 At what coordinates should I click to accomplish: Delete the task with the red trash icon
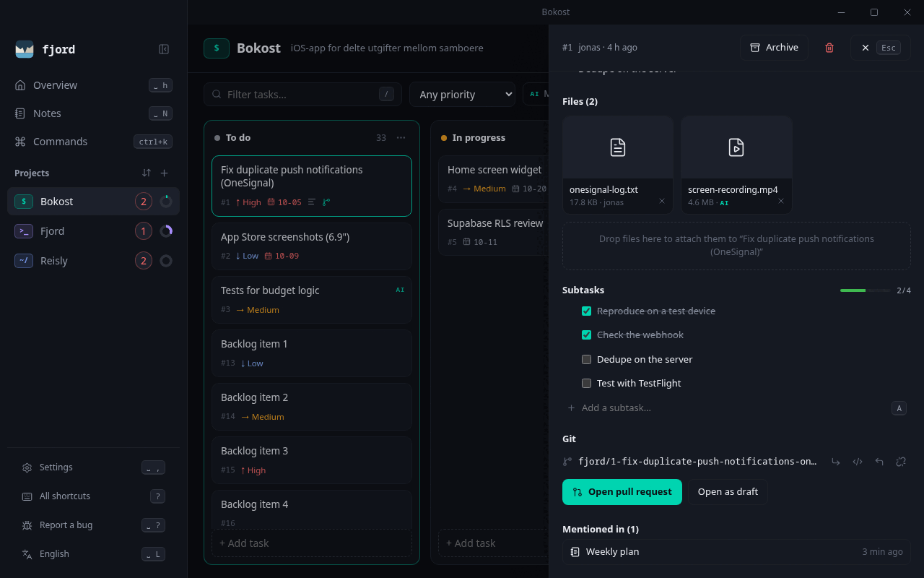click(829, 48)
